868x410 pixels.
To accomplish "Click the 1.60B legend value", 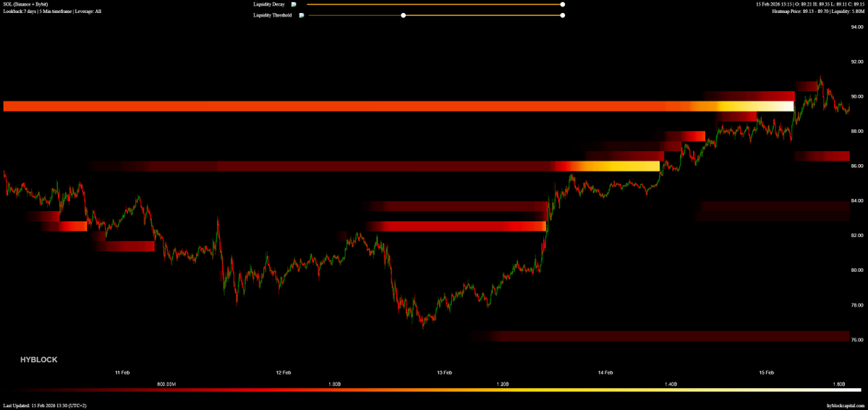I will [839, 384].
